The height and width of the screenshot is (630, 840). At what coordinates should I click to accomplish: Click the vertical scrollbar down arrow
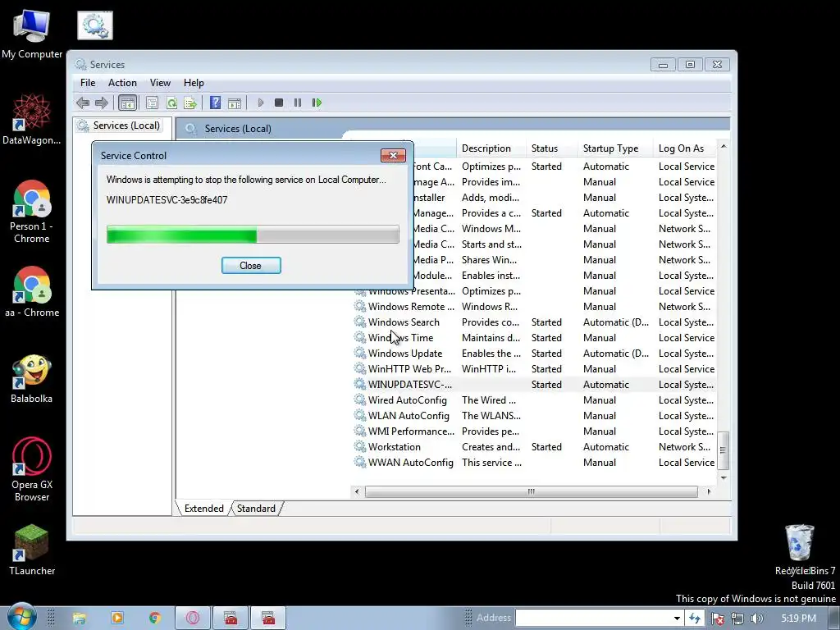pos(724,477)
